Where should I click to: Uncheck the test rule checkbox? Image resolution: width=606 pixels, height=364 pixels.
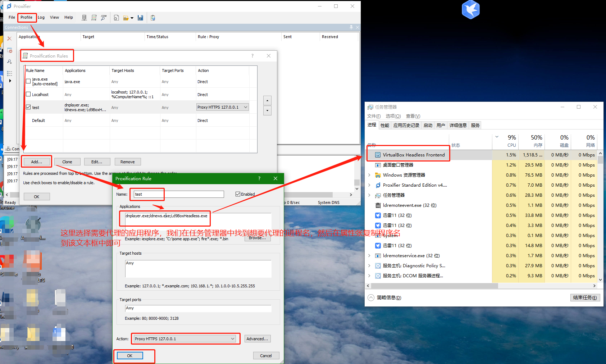point(28,107)
